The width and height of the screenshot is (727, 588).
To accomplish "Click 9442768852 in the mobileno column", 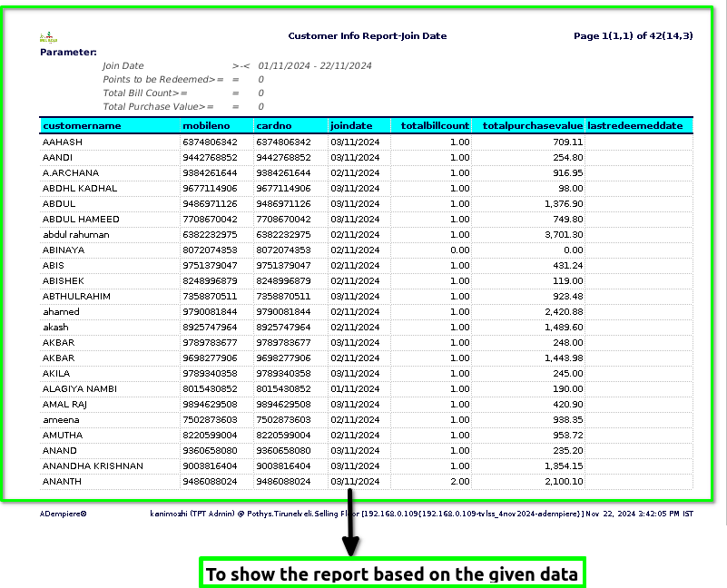I will point(210,158).
